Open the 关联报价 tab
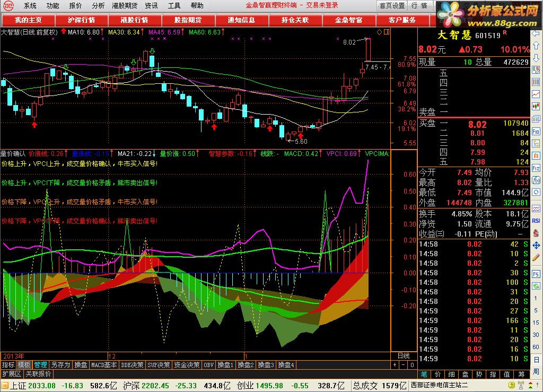 (x=38, y=374)
